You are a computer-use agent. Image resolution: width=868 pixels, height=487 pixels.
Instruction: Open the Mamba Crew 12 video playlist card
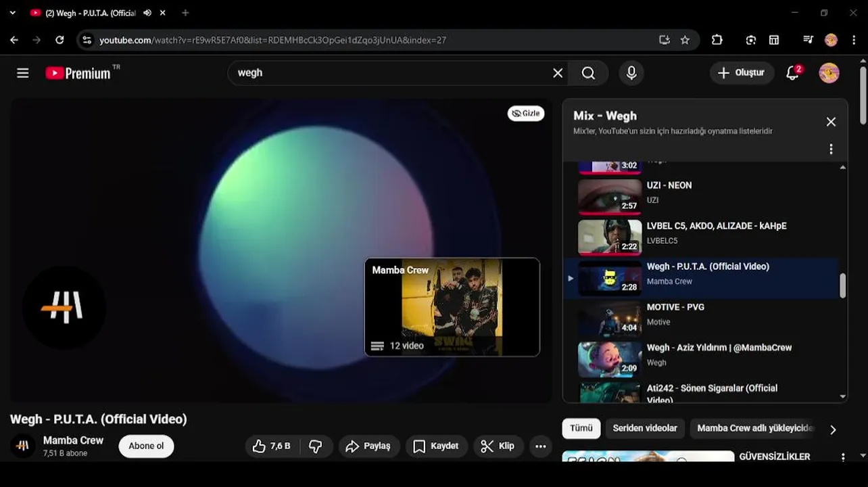[452, 307]
